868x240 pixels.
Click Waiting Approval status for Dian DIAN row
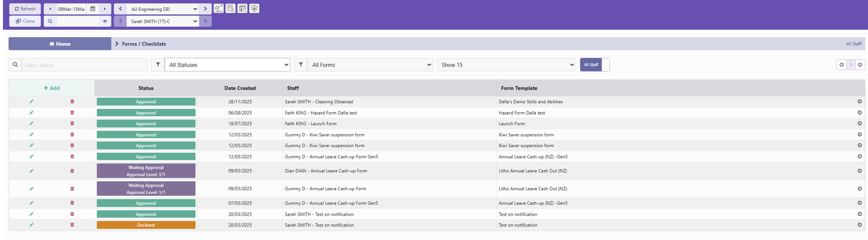coord(146,171)
